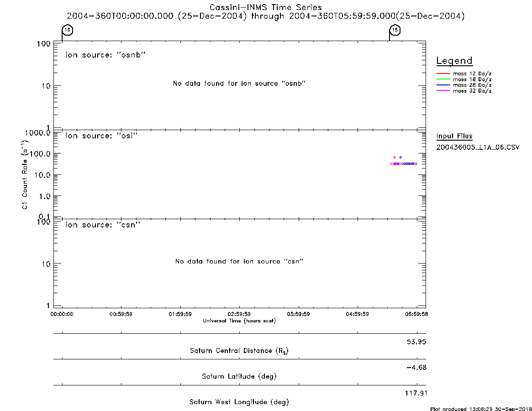Click the Universal Time axis label
The width and height of the screenshot is (532, 411).
[239, 321]
